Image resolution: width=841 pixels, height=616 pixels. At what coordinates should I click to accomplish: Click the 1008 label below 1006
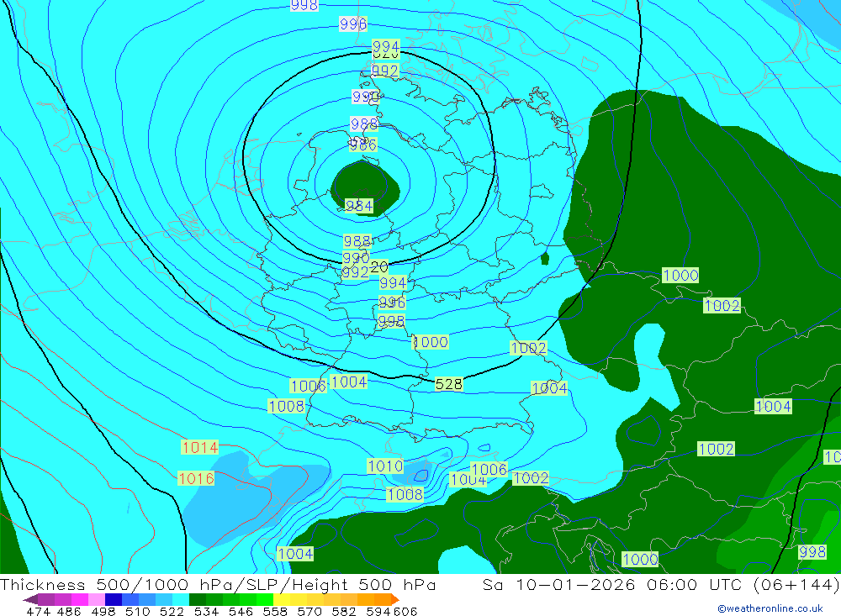point(287,406)
